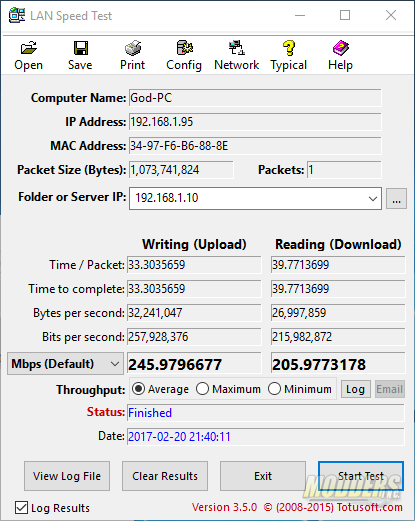This screenshot has width=415, height=521.
Task: Select the Typical question mark icon
Action: coord(289,48)
